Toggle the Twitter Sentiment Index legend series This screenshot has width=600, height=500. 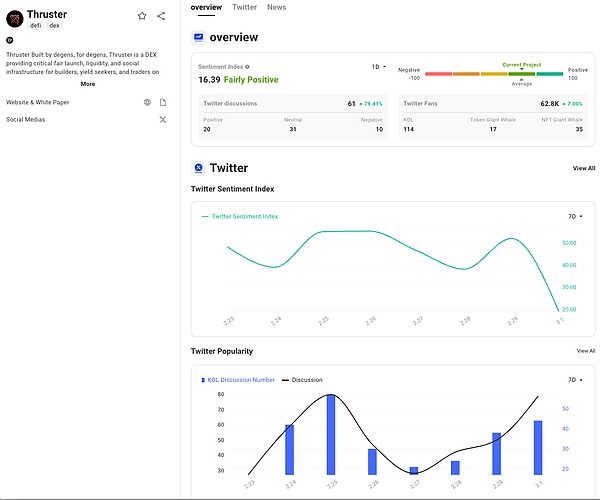pos(240,216)
